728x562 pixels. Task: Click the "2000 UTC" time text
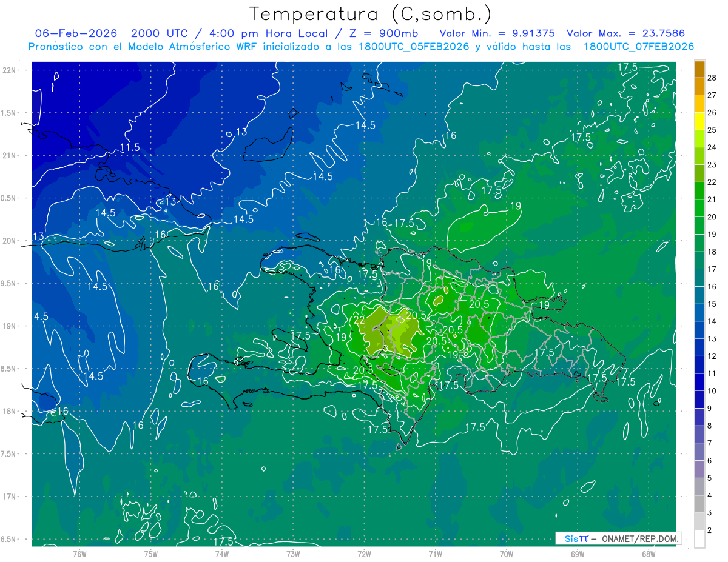coord(158,33)
